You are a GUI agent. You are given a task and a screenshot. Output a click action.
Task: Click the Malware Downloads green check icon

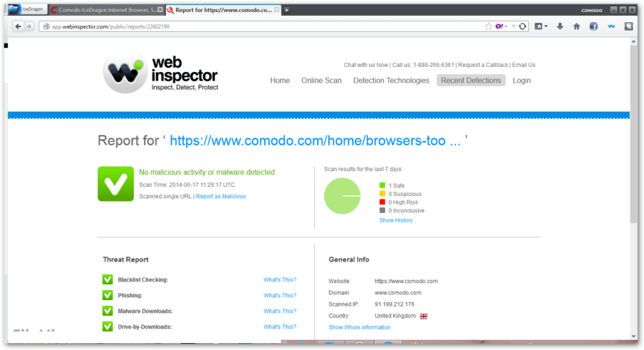[107, 311]
